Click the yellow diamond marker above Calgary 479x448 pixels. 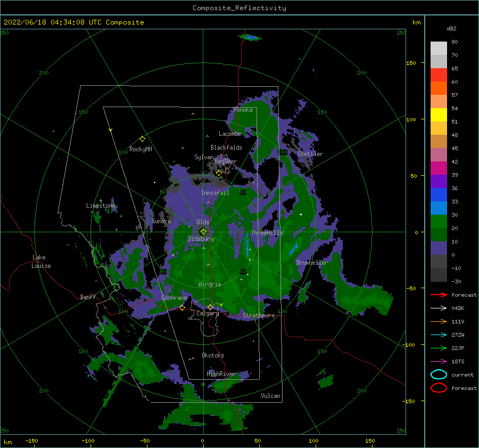coord(210,307)
